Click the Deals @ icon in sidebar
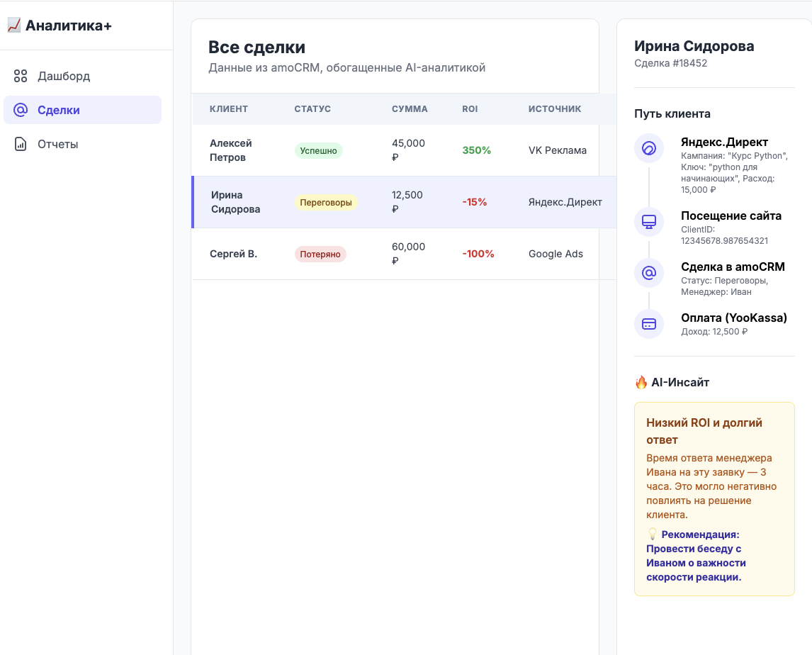This screenshot has height=655, width=812. [21, 110]
